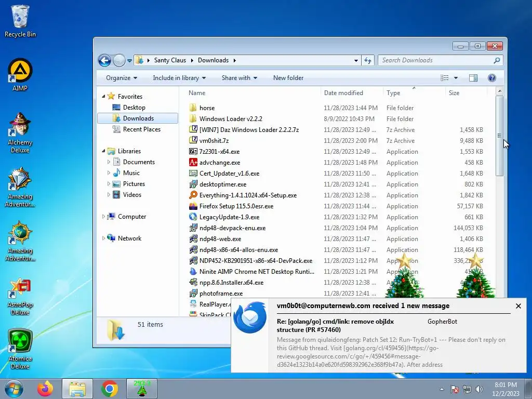The width and height of the screenshot is (532, 399).
Task: Click the taskbar clock and date
Action: [506, 389]
